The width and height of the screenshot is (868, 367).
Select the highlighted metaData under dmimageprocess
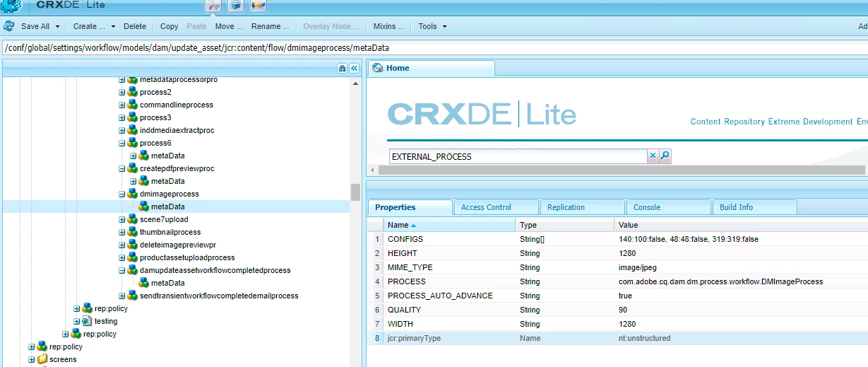click(167, 206)
